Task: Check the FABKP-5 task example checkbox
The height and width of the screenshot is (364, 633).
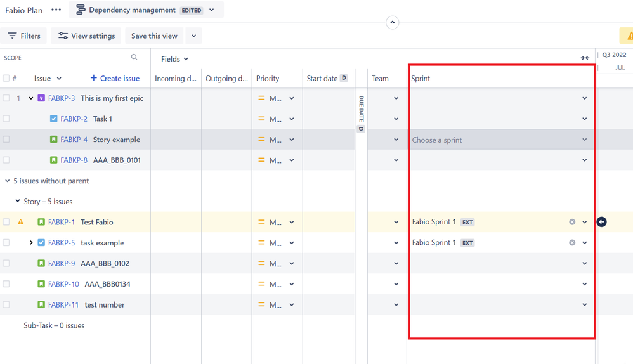Action: (6, 242)
